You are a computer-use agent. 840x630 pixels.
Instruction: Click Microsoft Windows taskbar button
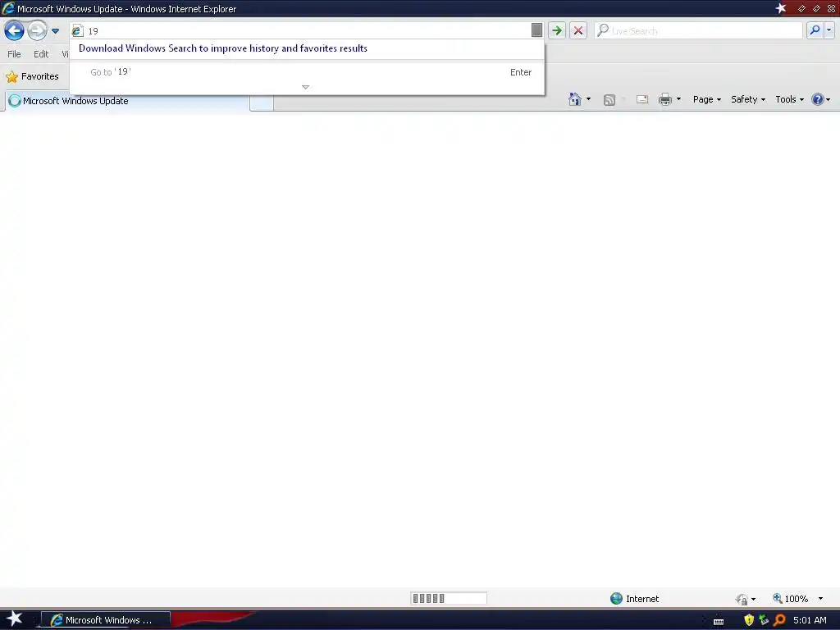pos(106,620)
